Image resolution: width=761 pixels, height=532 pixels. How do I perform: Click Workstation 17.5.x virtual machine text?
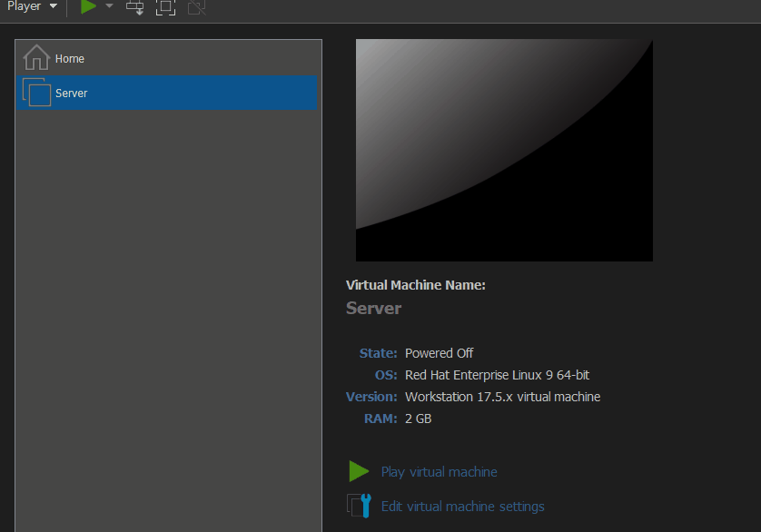tap(503, 397)
